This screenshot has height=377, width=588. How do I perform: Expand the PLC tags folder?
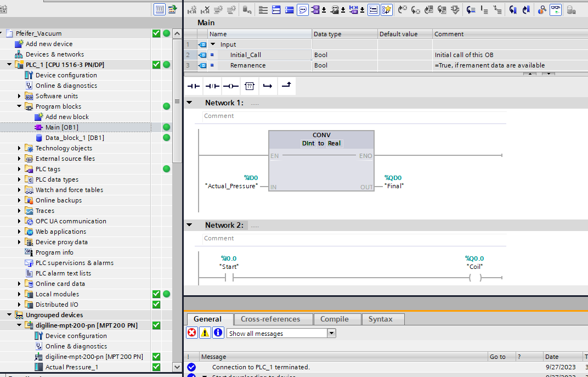pos(19,169)
